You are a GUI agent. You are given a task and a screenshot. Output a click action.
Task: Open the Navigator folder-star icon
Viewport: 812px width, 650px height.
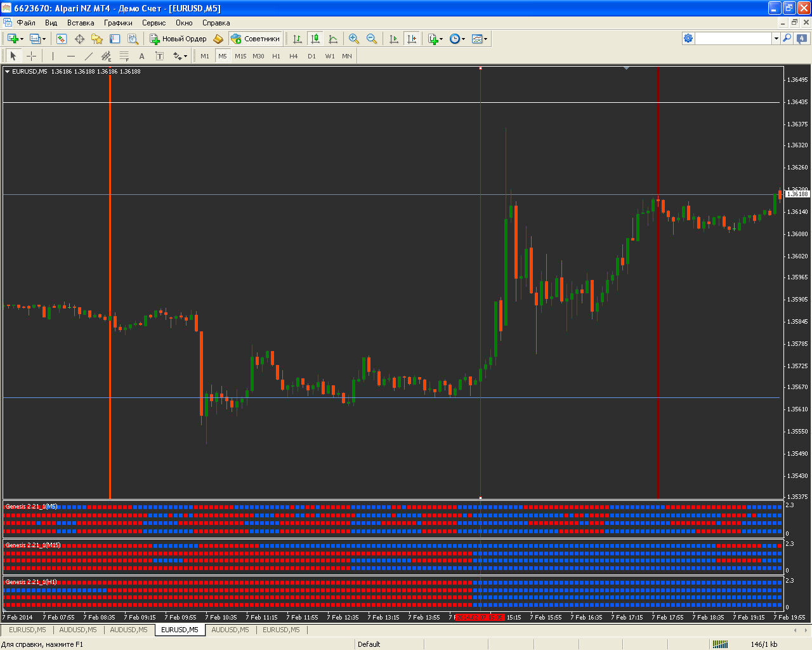[97, 39]
